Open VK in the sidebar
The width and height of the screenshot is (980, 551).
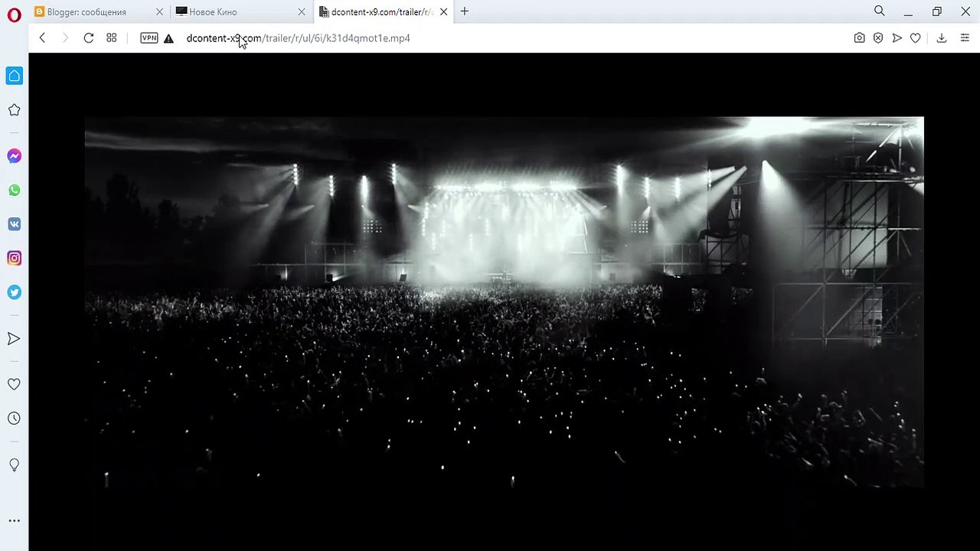[15, 224]
